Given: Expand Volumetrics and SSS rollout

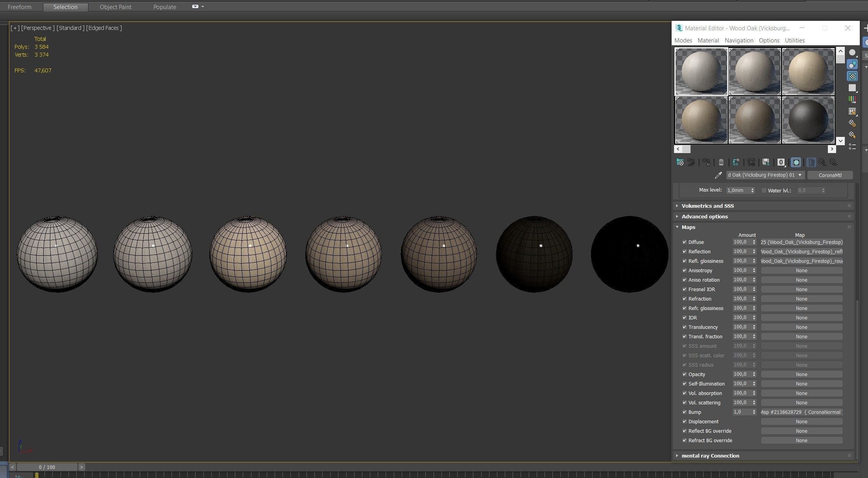Looking at the screenshot, I should (707, 206).
